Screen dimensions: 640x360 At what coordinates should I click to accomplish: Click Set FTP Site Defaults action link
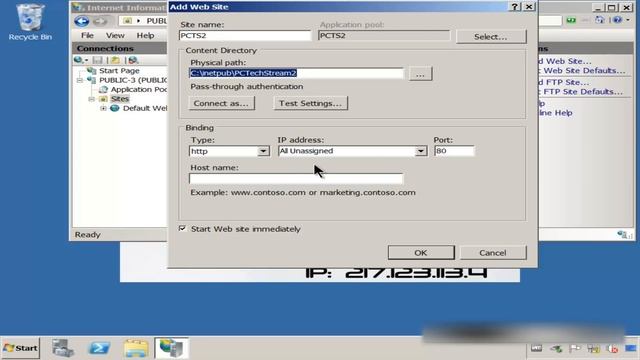click(x=581, y=92)
